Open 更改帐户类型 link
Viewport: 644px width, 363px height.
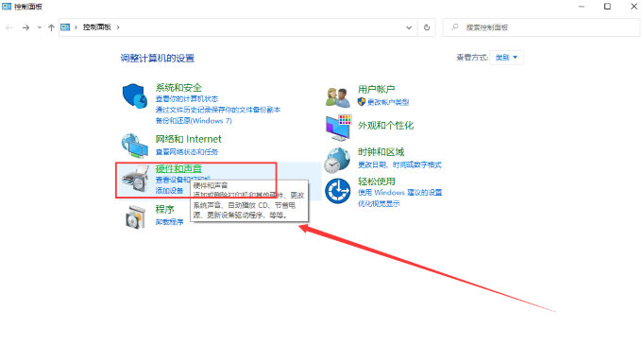[x=388, y=102]
